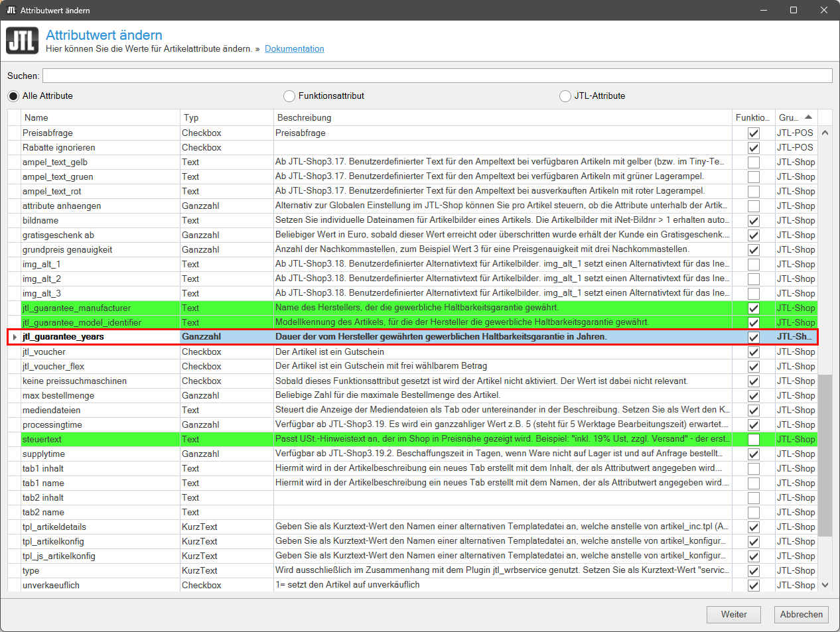Select the jtl_voucher attribute row
This screenshot has width=840, height=632.
(413, 352)
